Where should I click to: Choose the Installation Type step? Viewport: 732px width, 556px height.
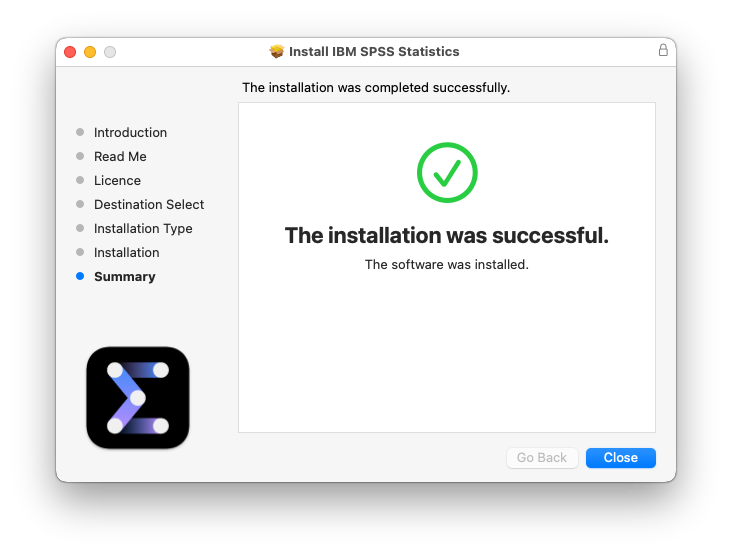143,228
